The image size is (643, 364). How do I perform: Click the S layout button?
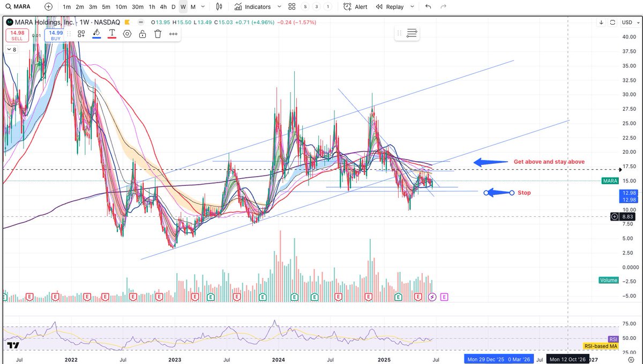[305, 7]
